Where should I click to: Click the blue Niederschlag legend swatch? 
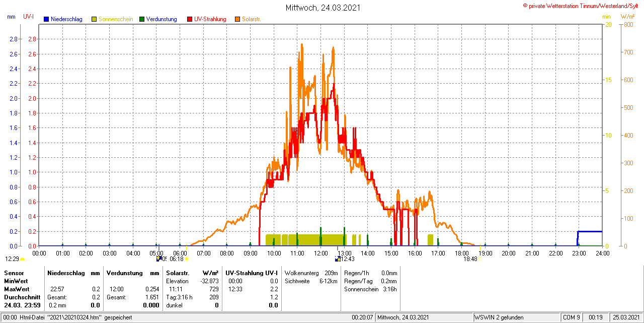pos(46,19)
